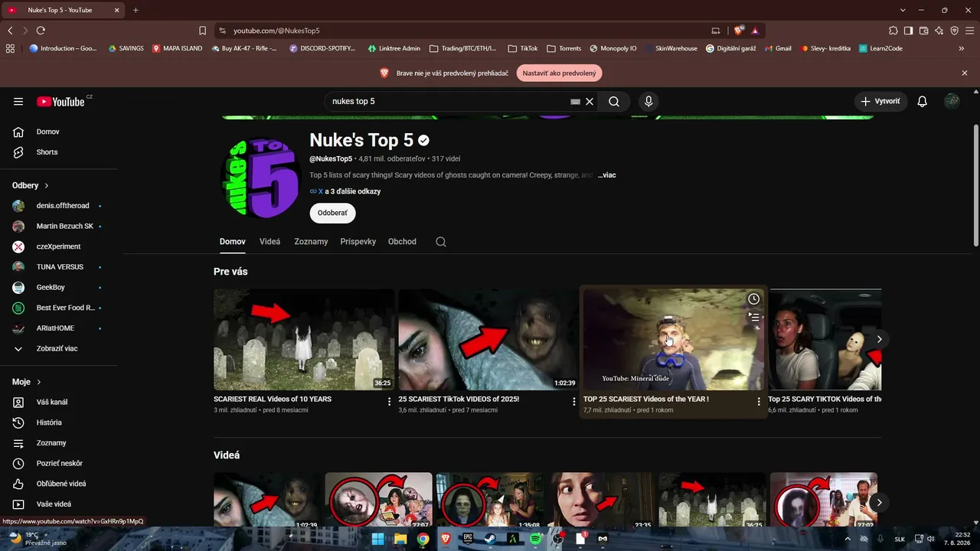980x551 pixels.
Task: Open the tab search dropdown arrow
Action: [903, 10]
